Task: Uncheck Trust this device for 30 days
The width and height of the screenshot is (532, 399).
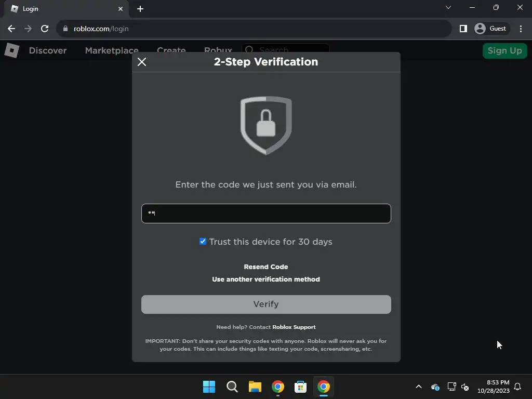Action: click(x=203, y=241)
